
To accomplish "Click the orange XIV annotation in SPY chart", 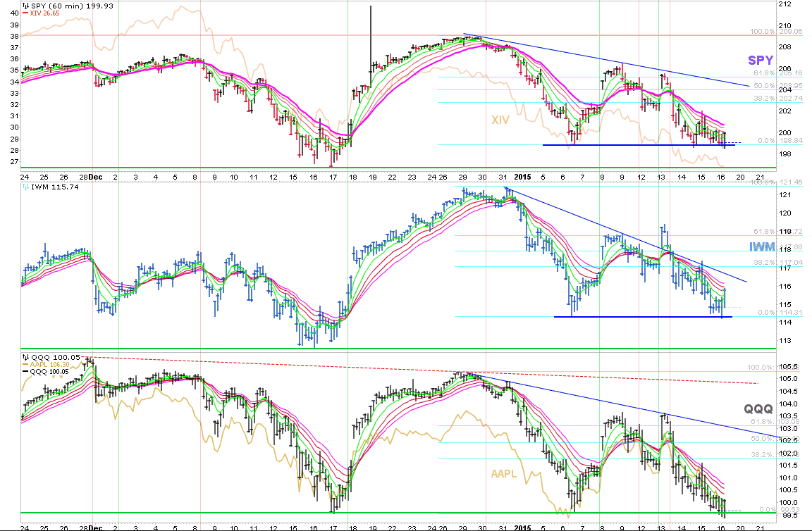I will (500, 120).
